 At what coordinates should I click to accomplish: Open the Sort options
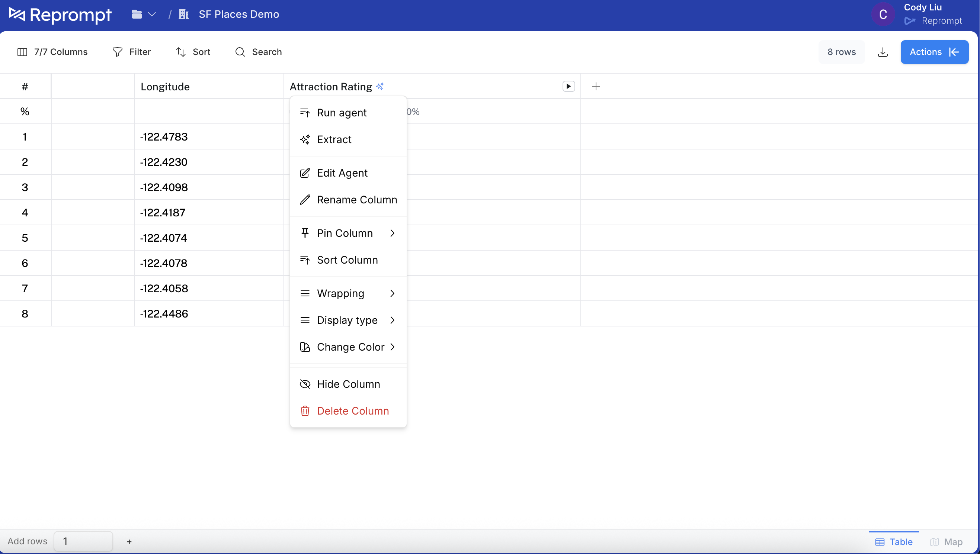click(193, 52)
